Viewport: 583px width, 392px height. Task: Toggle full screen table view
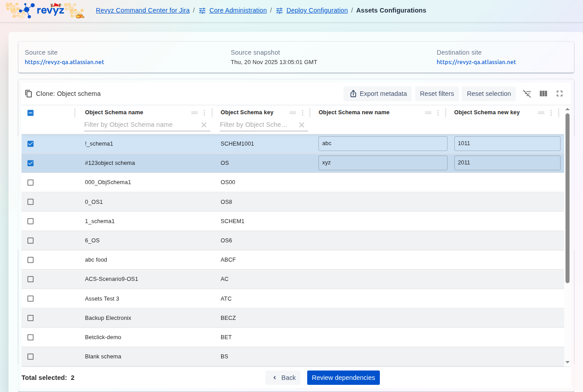(559, 94)
